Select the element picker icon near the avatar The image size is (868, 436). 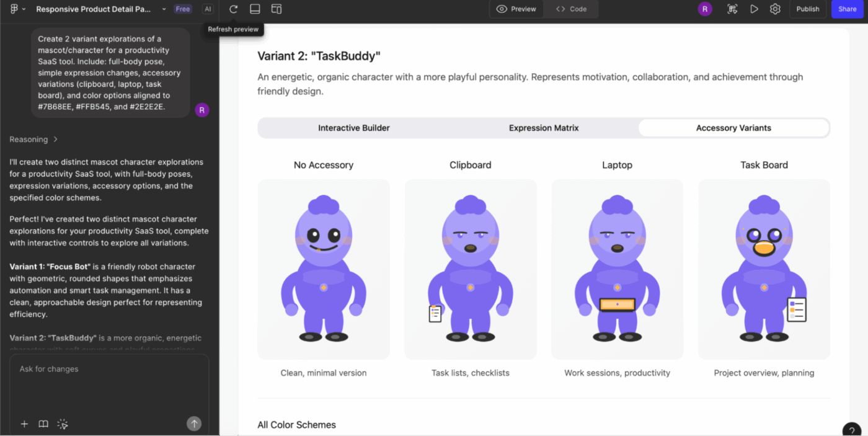[732, 9]
